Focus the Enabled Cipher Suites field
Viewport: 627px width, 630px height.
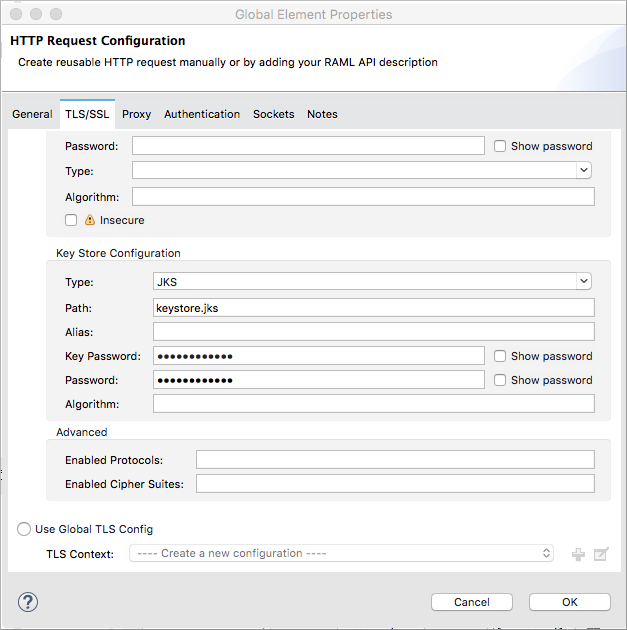[395, 484]
